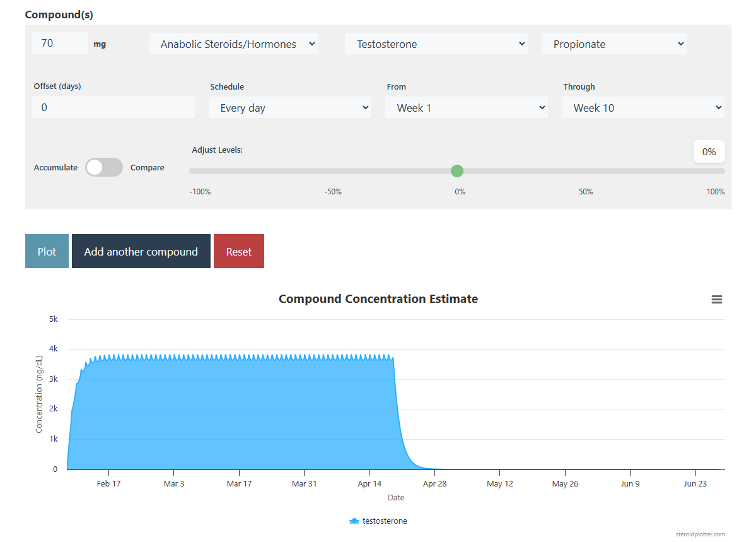
Task: Focus the Offset (days) input field
Action: coord(113,107)
